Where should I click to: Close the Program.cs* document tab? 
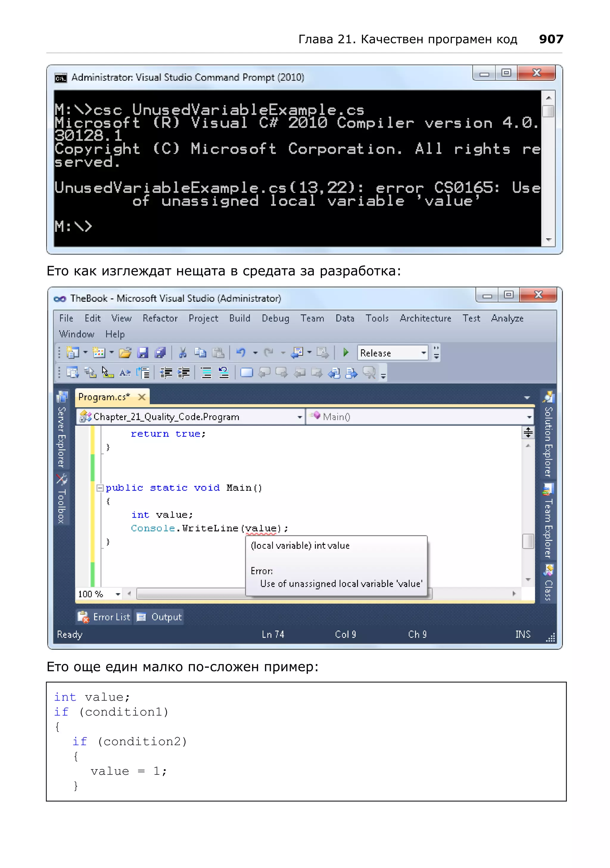pyautogui.click(x=142, y=397)
